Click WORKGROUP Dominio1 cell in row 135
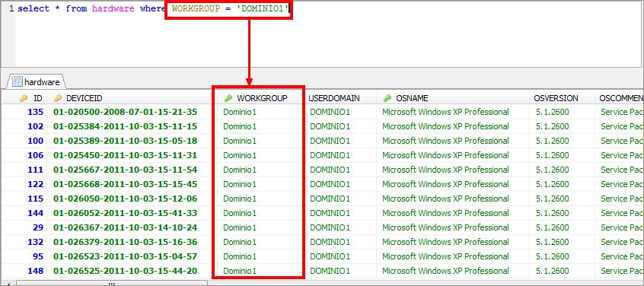Screen dimensions: 644x286 pyautogui.click(x=240, y=112)
